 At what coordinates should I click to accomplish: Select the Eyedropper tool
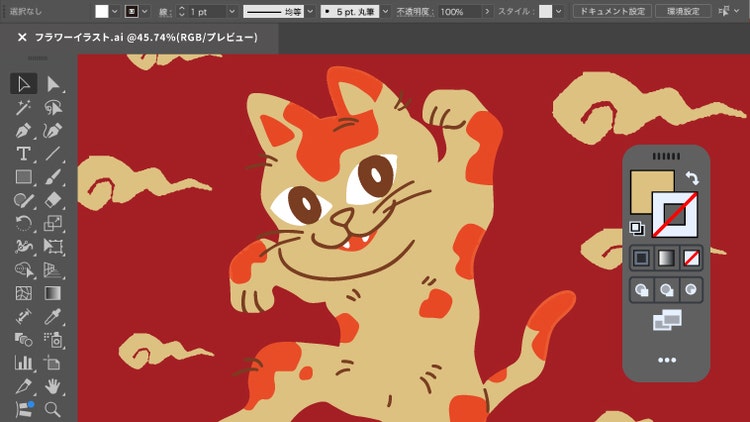point(53,316)
